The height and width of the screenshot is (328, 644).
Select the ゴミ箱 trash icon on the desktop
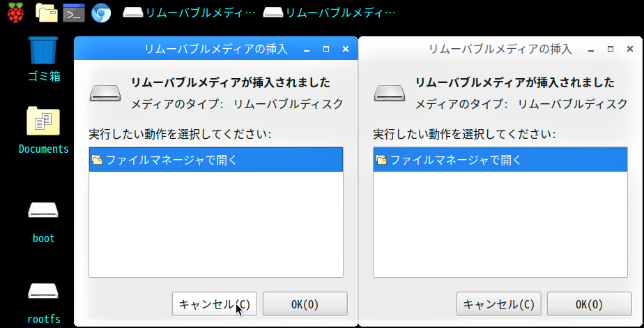coord(43,59)
